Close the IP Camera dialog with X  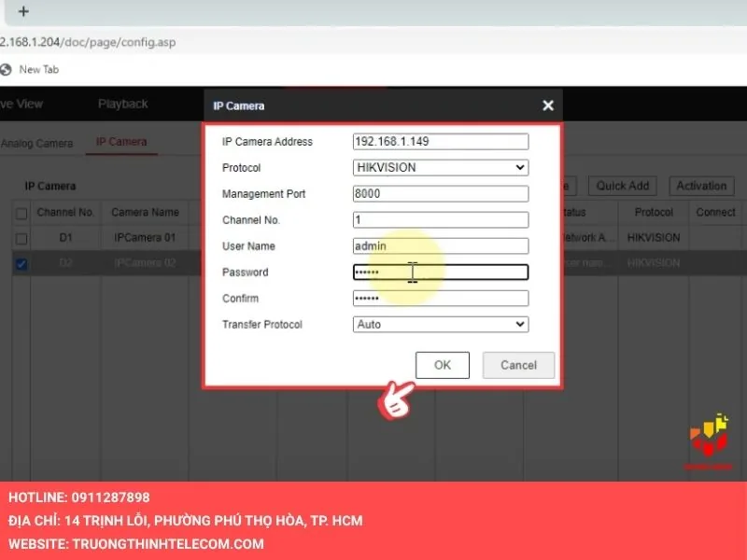tap(548, 105)
